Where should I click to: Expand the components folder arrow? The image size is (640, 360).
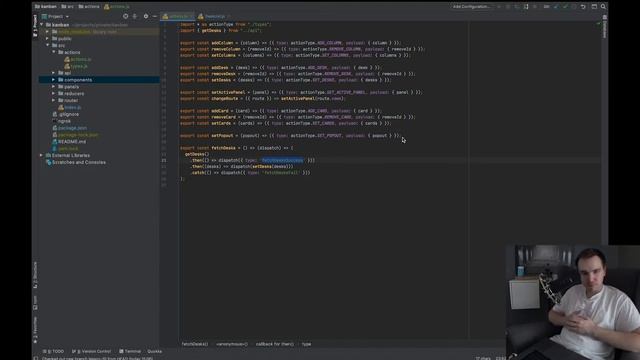53,80
